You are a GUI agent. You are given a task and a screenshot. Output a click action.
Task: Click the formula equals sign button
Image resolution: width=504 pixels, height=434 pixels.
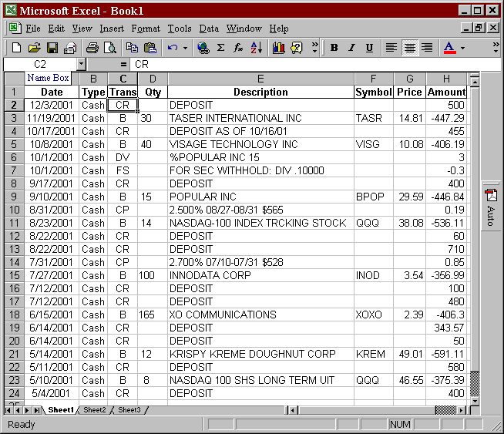pos(123,64)
